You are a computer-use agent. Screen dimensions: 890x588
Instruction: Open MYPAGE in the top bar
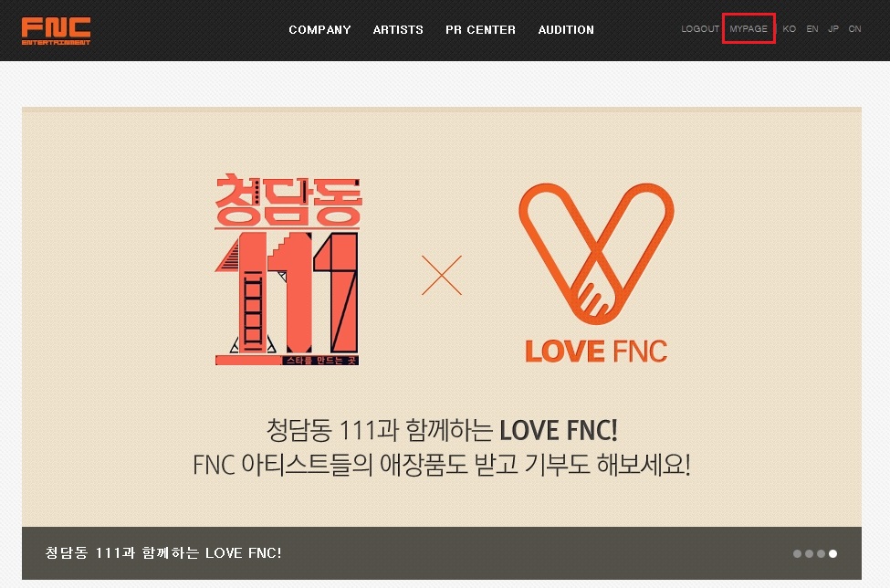tap(749, 29)
